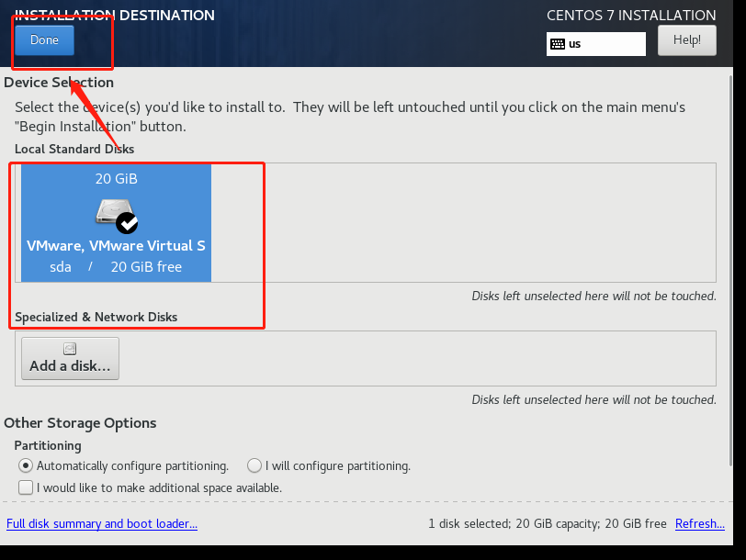
Task: Click the small disk icon above Add a disk
Action: [x=70, y=349]
